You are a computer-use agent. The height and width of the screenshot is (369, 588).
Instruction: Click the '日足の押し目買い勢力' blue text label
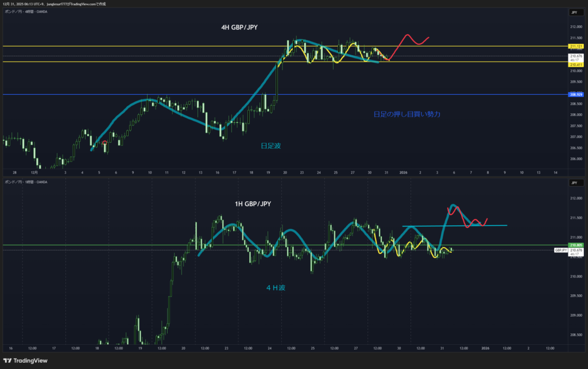407,114
